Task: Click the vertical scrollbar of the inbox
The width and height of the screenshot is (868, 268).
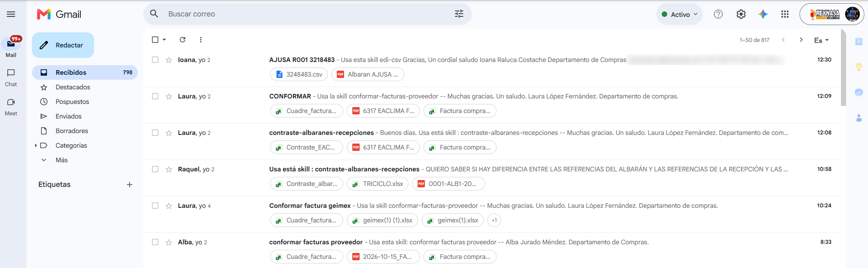Action: click(843, 67)
